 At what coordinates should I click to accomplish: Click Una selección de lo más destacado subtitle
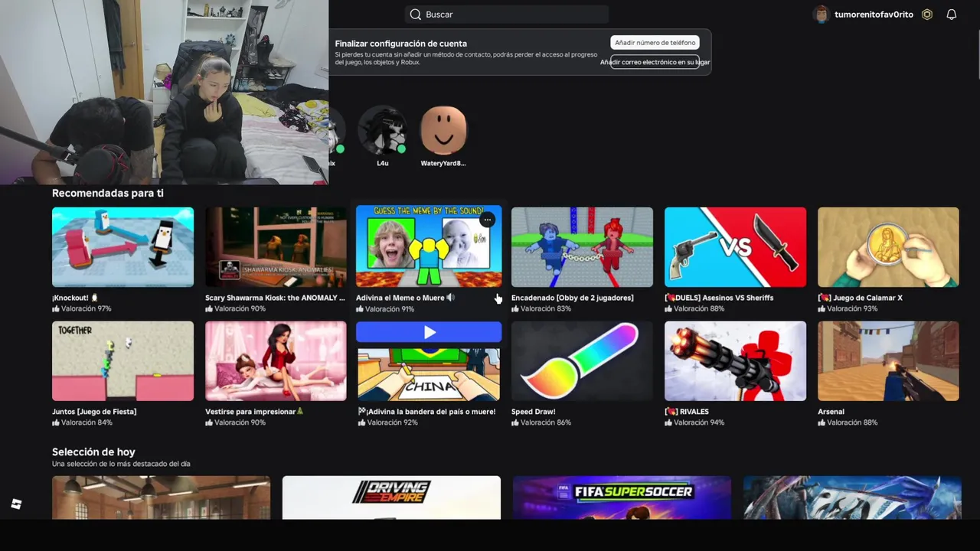point(121,464)
